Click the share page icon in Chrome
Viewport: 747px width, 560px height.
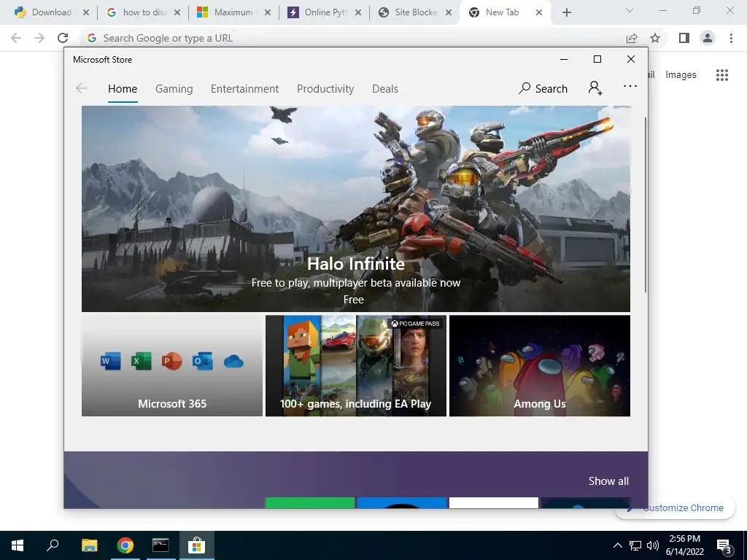[x=632, y=38]
